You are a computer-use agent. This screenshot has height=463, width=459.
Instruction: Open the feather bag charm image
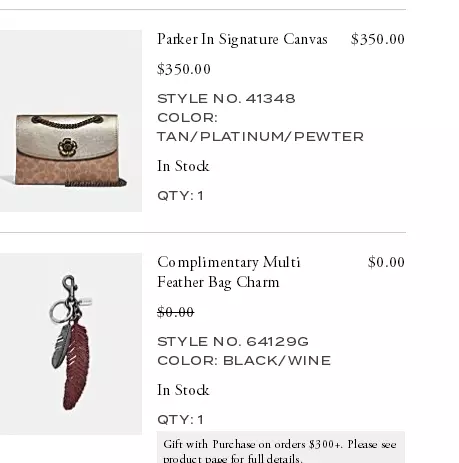click(71, 344)
